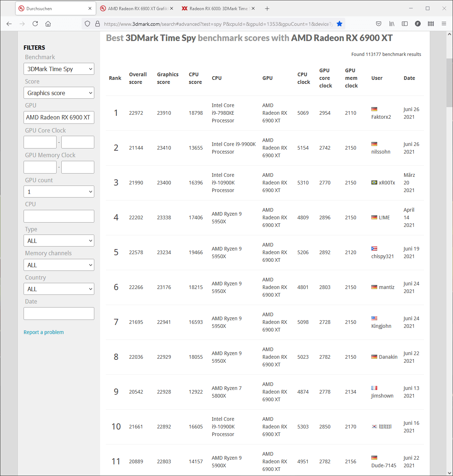Open the browser home page

pyautogui.click(x=48, y=24)
